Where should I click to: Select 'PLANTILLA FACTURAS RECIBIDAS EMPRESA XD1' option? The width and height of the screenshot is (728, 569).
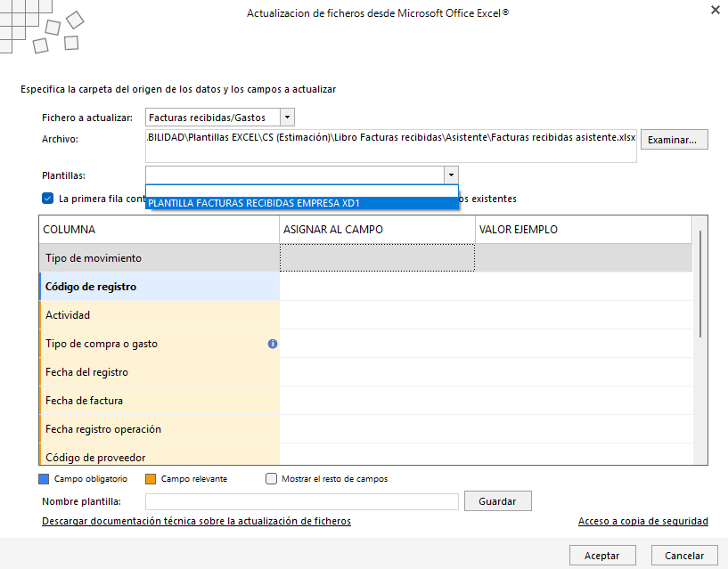[302, 203]
